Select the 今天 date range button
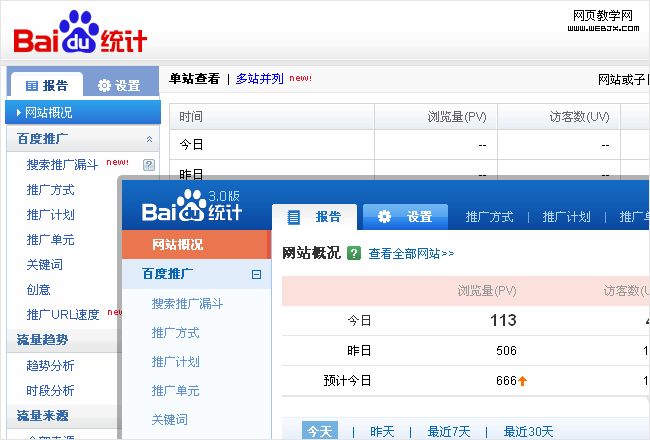Image resolution: width=650 pixels, height=440 pixels. pos(319,431)
